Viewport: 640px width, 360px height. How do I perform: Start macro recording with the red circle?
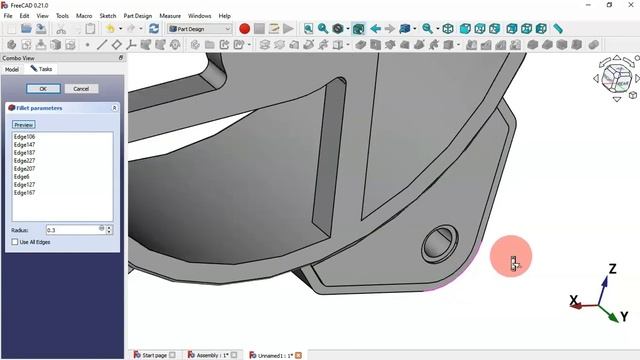[244, 29]
